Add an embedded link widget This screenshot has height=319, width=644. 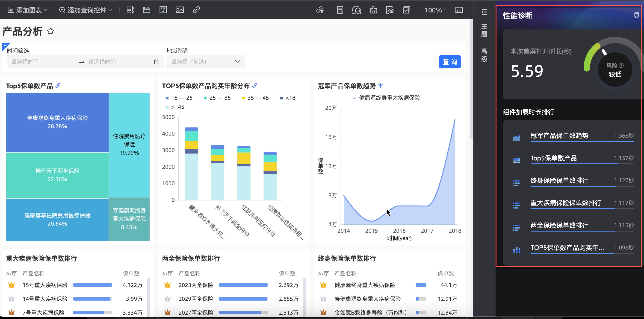click(x=196, y=10)
